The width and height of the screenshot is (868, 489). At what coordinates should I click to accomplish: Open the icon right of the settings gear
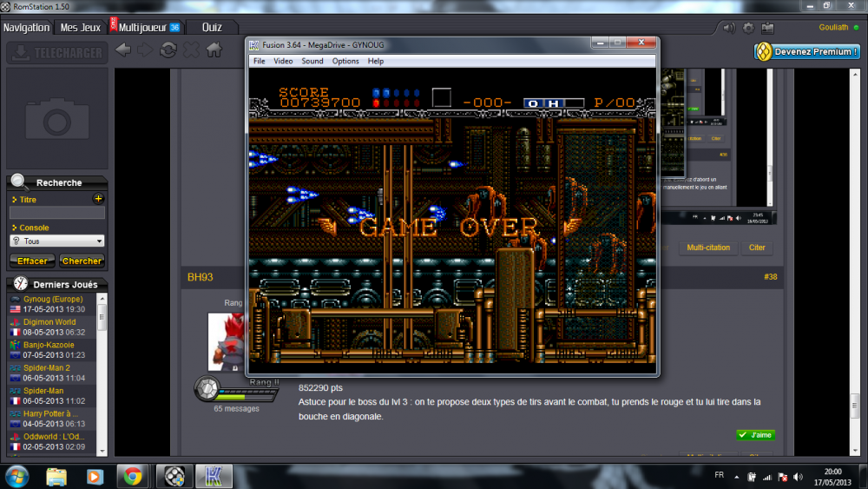pos(768,28)
